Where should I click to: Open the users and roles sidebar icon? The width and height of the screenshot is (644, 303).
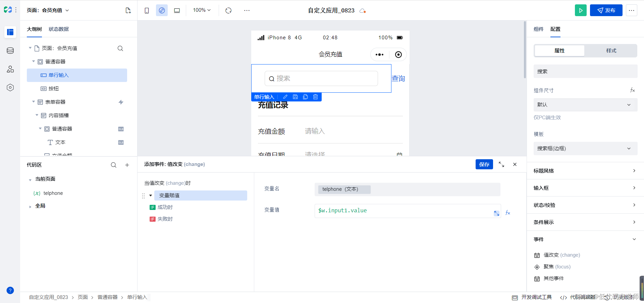[10, 69]
